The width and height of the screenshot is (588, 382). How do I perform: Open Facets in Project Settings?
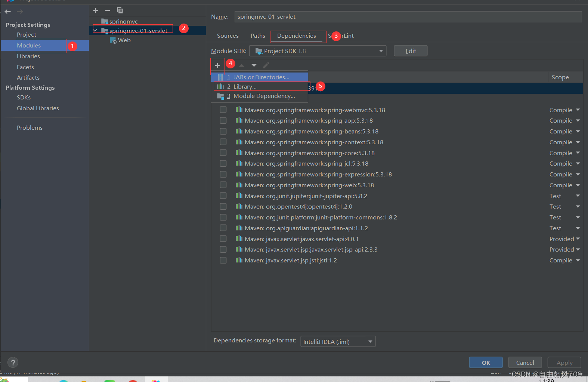25,67
